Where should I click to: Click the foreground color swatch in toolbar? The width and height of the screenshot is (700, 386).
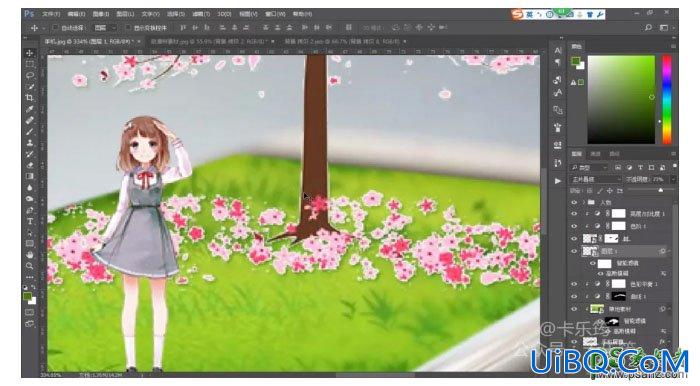coord(28,296)
